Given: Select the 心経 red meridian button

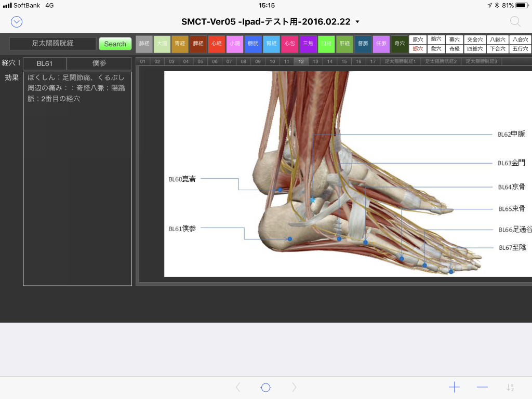Looking at the screenshot, I should pos(216,44).
